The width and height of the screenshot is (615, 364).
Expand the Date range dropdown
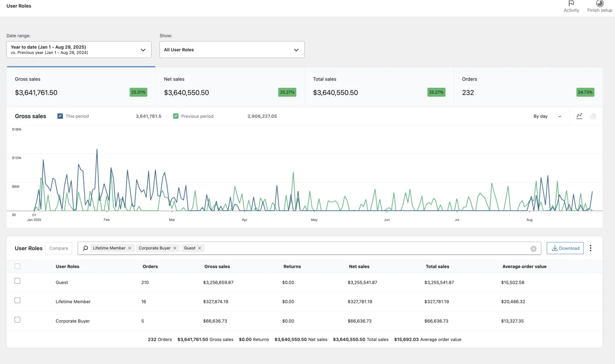[79, 50]
